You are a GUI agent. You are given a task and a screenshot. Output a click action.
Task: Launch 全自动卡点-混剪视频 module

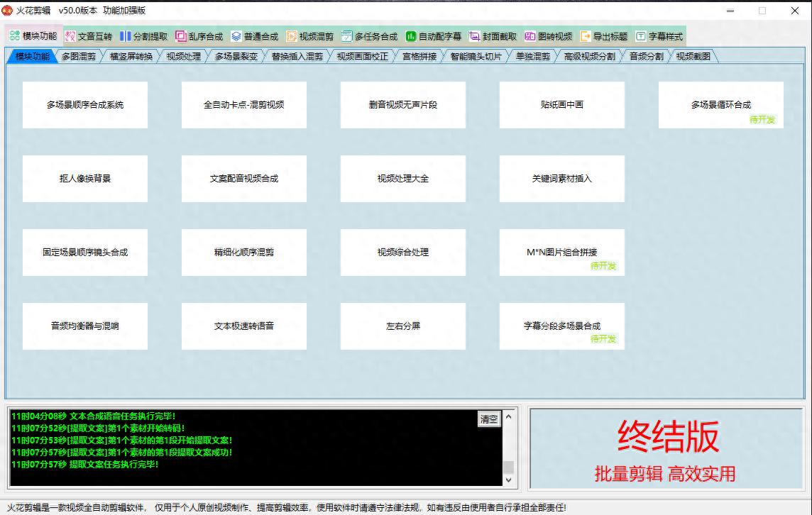(x=244, y=105)
